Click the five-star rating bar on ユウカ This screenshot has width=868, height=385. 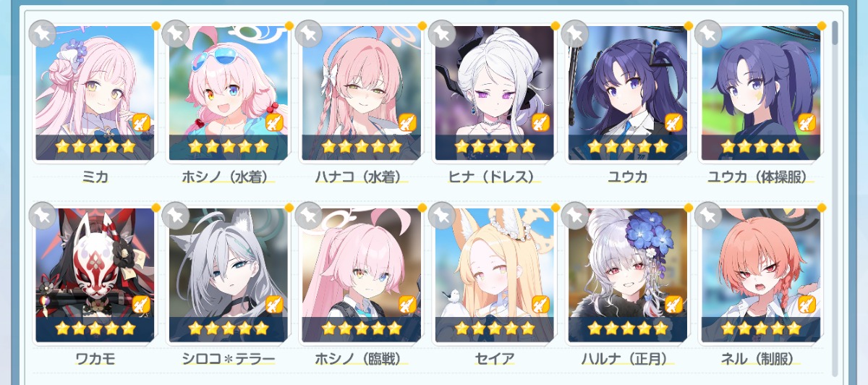627,147
